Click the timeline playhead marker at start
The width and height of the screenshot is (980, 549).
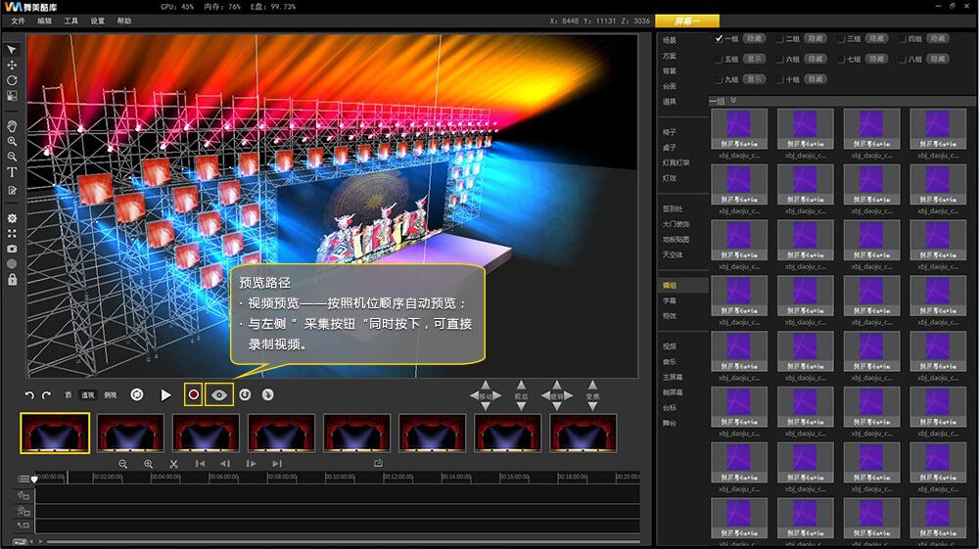pos(34,479)
